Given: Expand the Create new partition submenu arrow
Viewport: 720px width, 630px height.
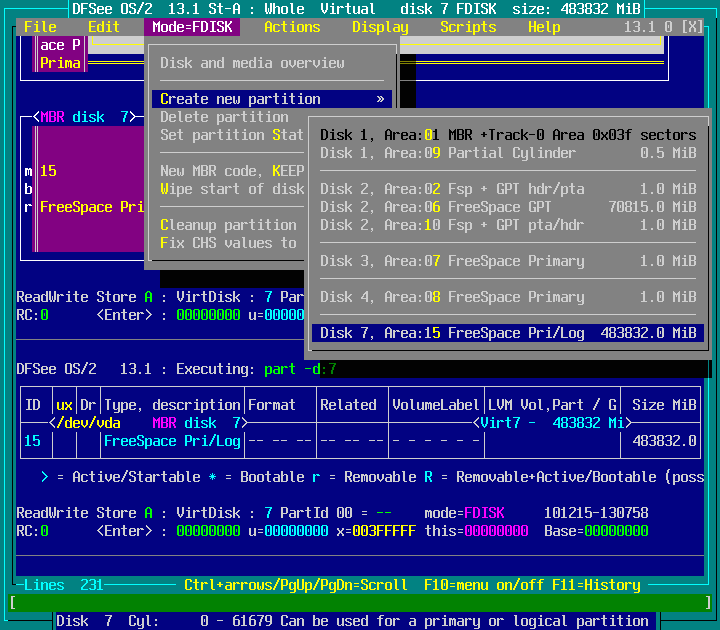Looking at the screenshot, I should (380, 99).
